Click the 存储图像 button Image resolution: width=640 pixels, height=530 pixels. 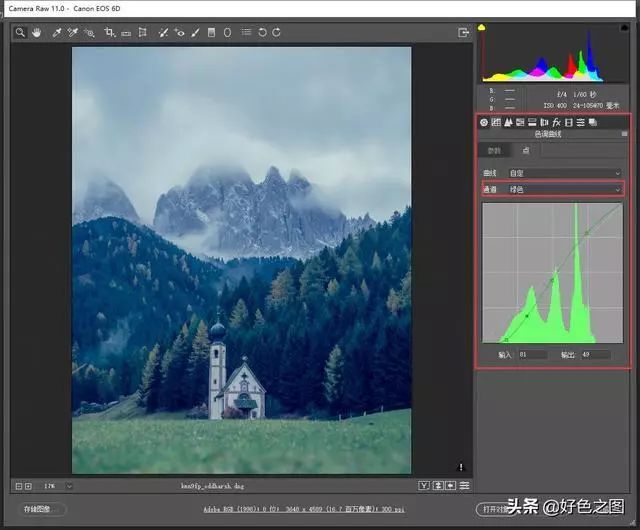[x=38, y=509]
